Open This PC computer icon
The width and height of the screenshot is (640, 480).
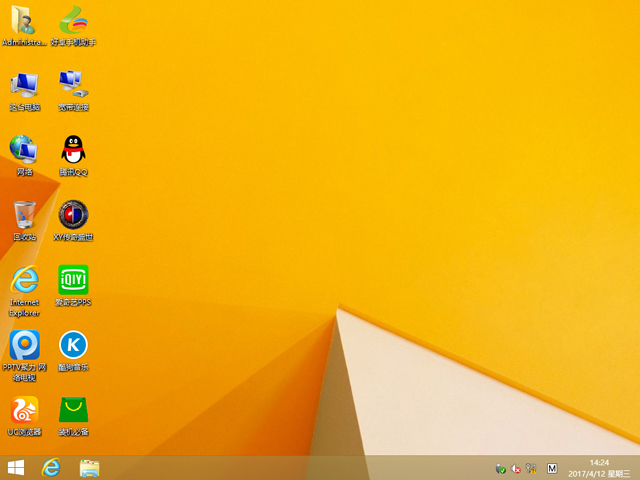[x=24, y=85]
